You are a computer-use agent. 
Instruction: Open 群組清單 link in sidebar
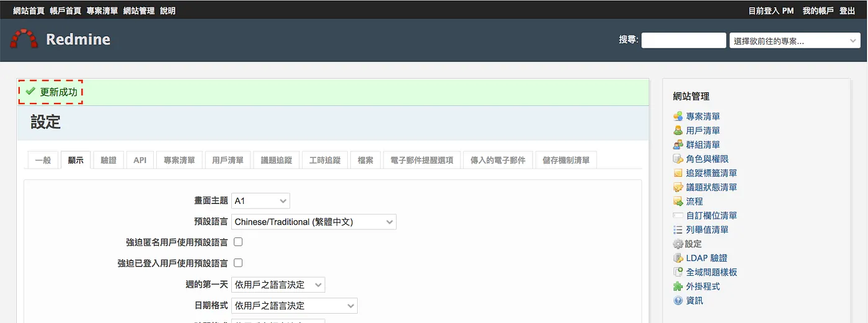coord(703,145)
